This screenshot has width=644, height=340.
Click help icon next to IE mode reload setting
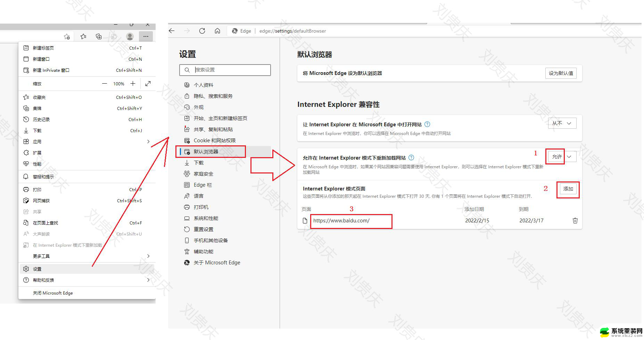[411, 158]
